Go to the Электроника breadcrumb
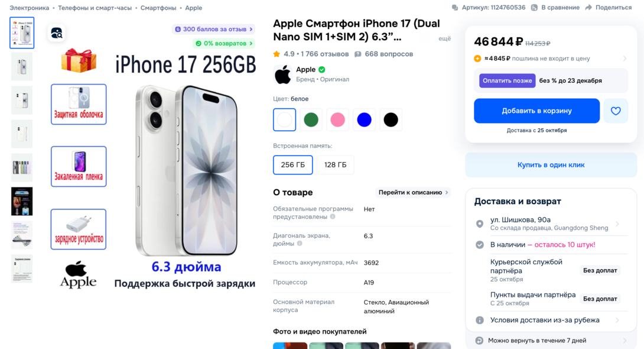The width and height of the screenshot is (644, 349). [x=29, y=8]
